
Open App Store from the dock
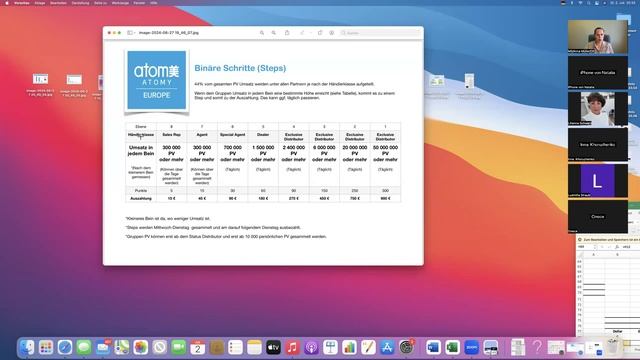[387, 347]
